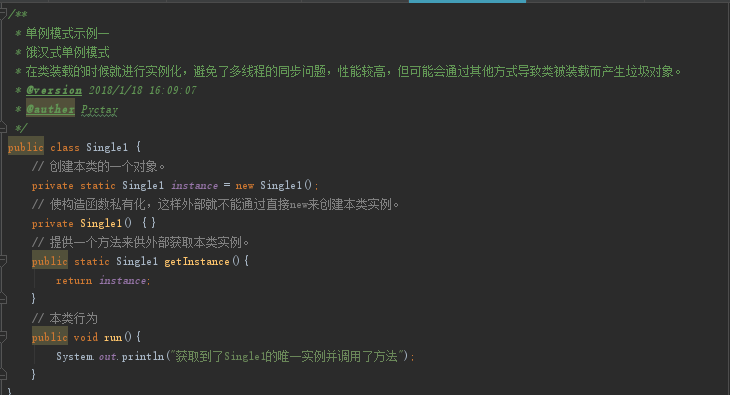Click instance in the return statement
This screenshot has width=730, height=395.
tap(122, 280)
